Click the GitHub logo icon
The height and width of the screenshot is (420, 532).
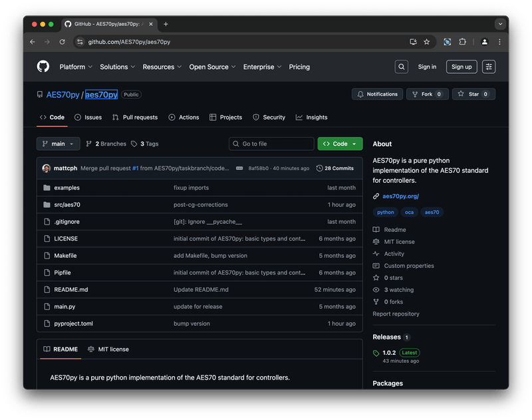tap(43, 66)
